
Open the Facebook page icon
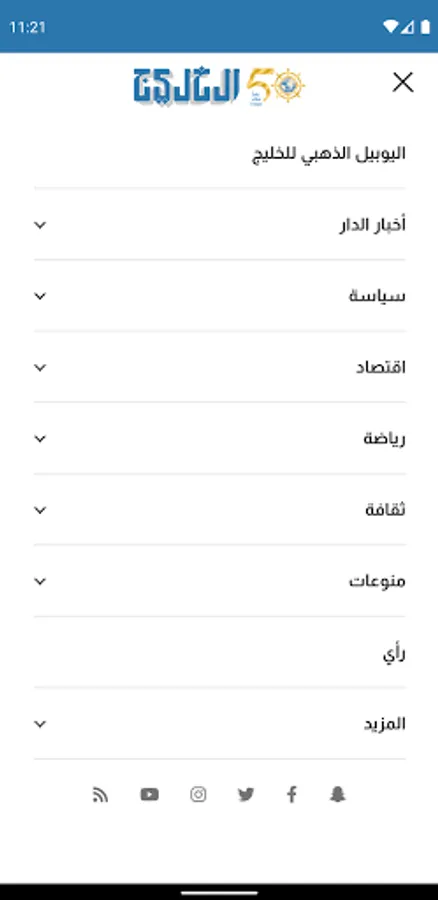pyautogui.click(x=292, y=794)
